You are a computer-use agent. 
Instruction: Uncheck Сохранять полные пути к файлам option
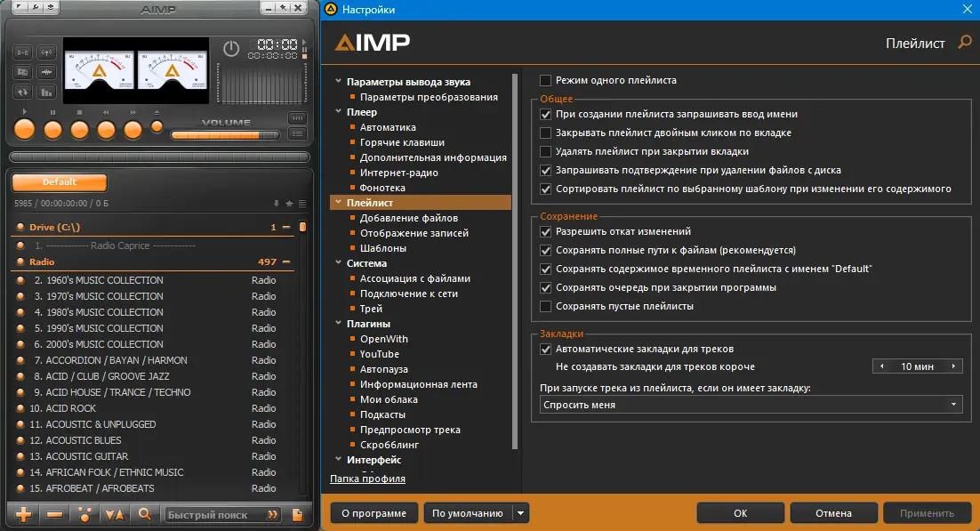tap(546, 252)
